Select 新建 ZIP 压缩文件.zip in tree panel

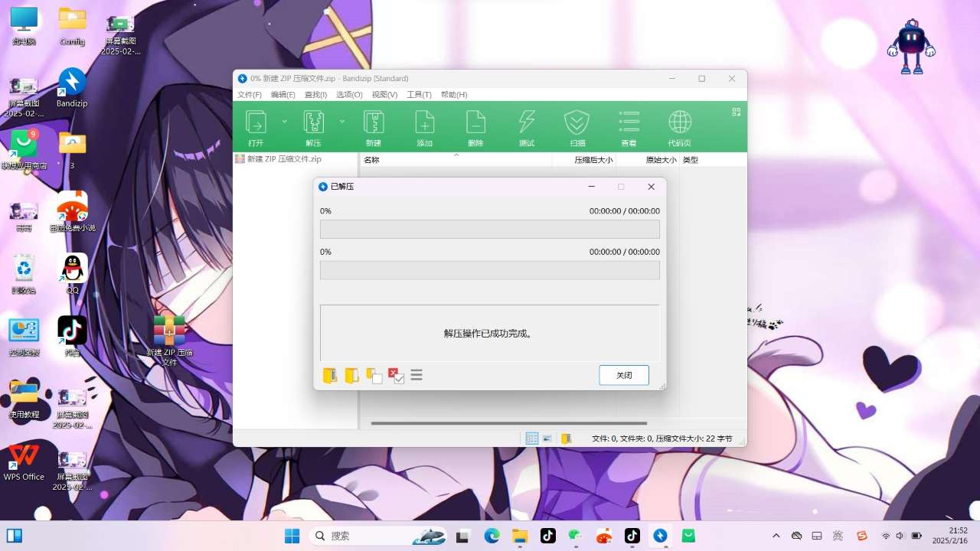pos(279,159)
